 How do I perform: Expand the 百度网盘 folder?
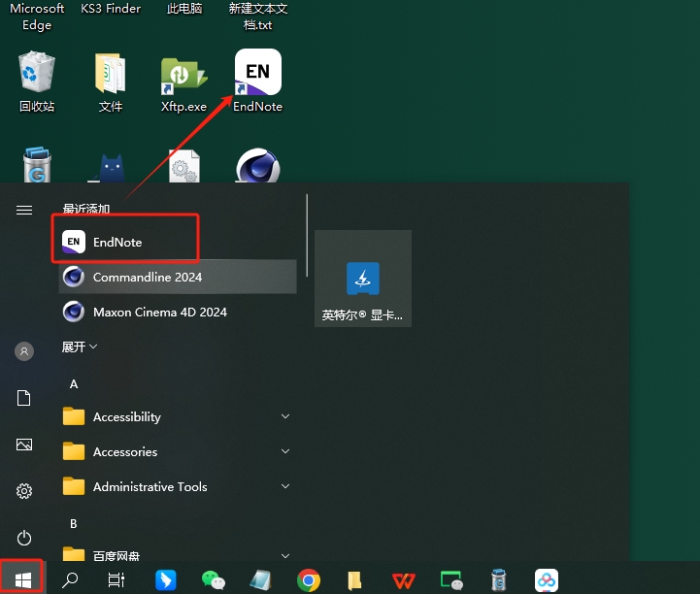click(178, 555)
